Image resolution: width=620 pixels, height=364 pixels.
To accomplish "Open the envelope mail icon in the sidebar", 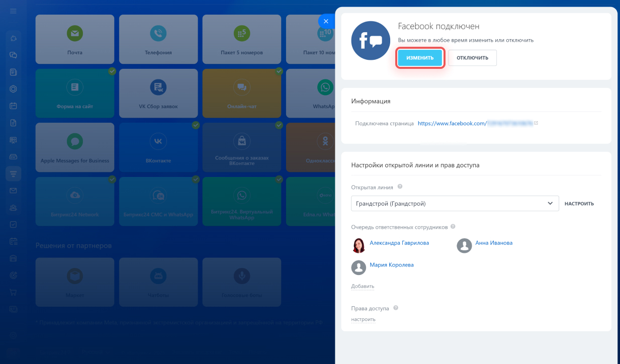I will click(x=13, y=191).
